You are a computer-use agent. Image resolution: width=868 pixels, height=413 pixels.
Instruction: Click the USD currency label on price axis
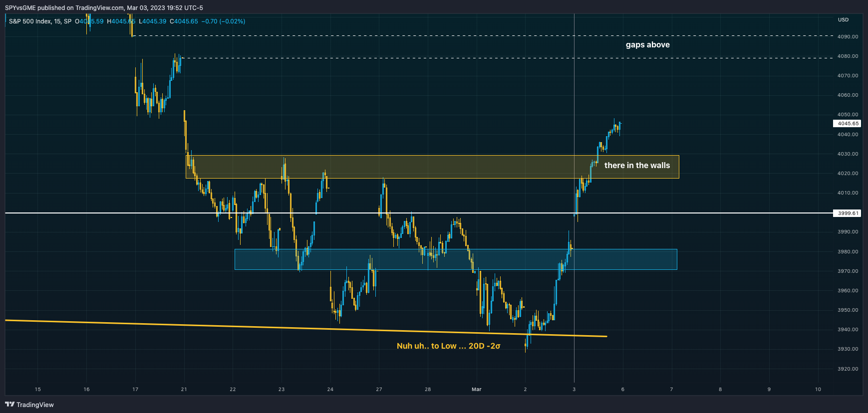pos(843,20)
